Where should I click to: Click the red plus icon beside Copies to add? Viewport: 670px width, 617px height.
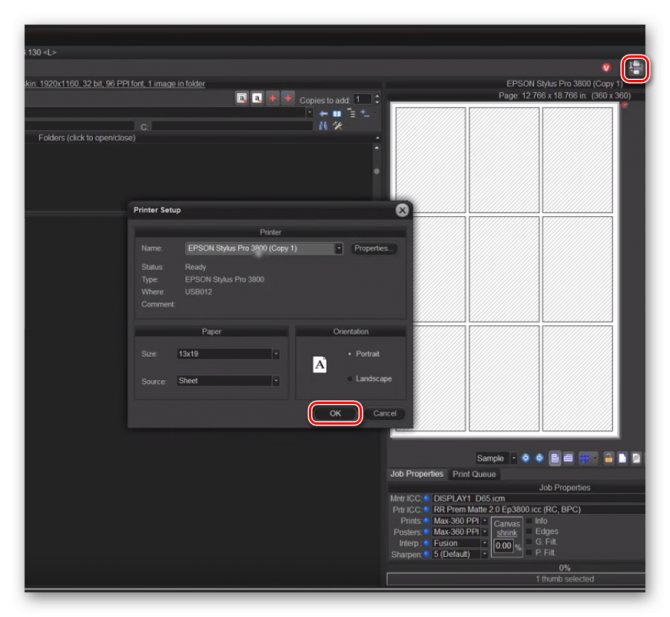288,99
